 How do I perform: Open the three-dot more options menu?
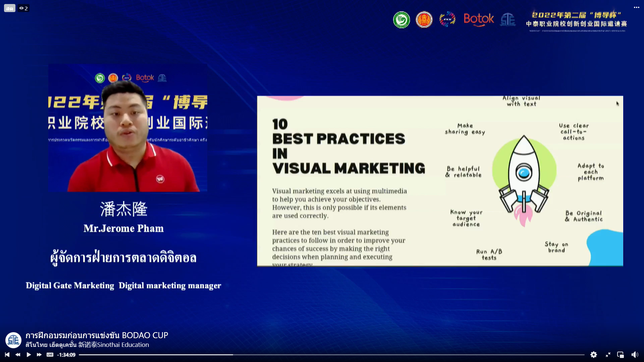pyautogui.click(x=636, y=7)
